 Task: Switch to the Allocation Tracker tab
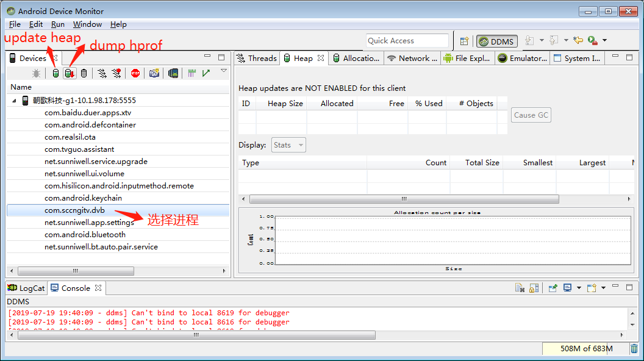[356, 59]
